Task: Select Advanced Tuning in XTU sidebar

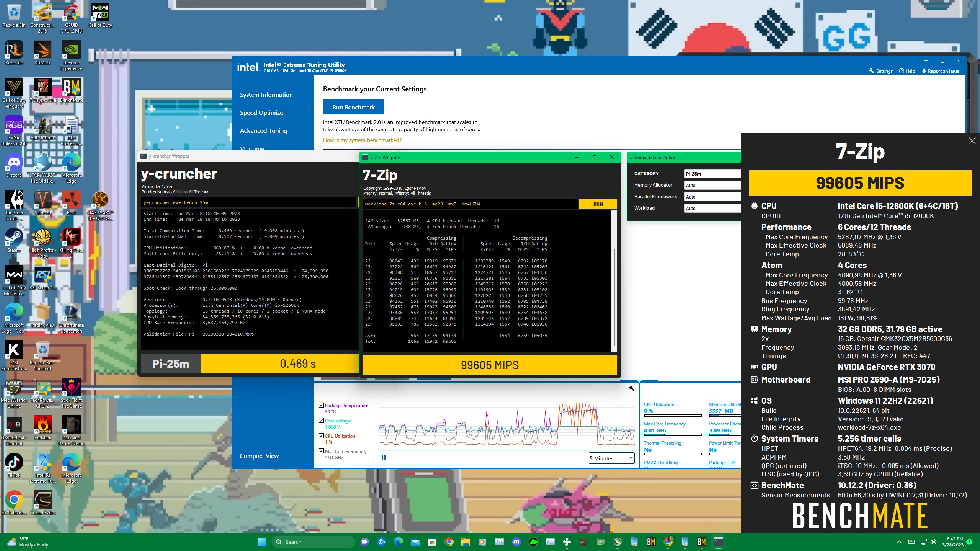Action: (x=263, y=130)
